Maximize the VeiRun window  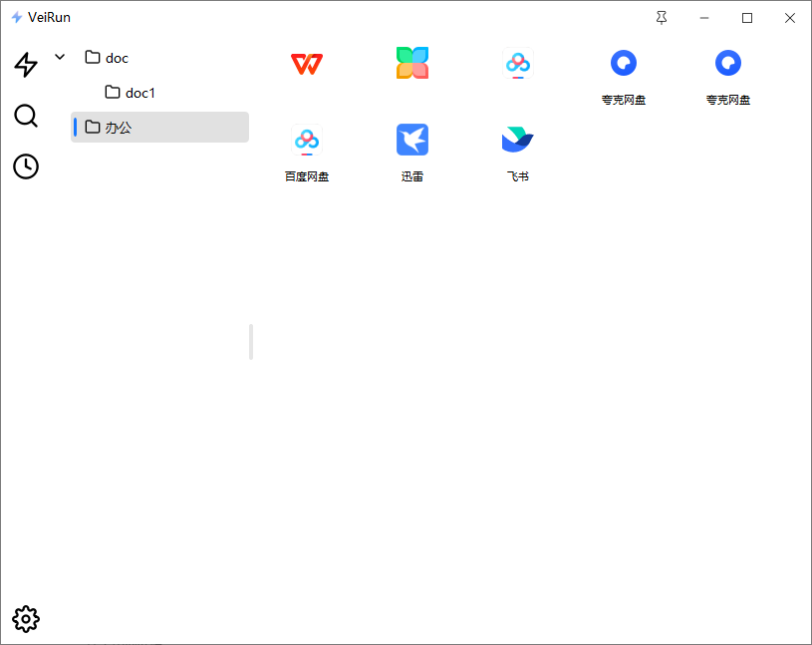pos(747,18)
